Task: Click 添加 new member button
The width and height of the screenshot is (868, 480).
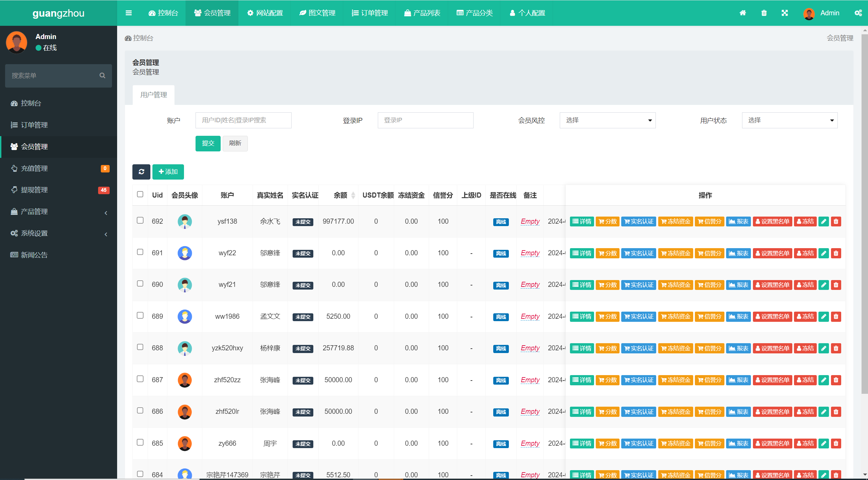Action: (168, 171)
